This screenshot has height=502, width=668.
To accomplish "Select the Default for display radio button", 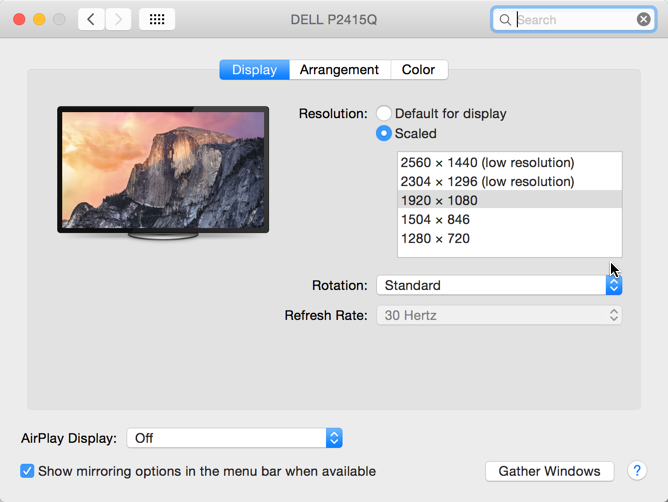I will coord(384,114).
